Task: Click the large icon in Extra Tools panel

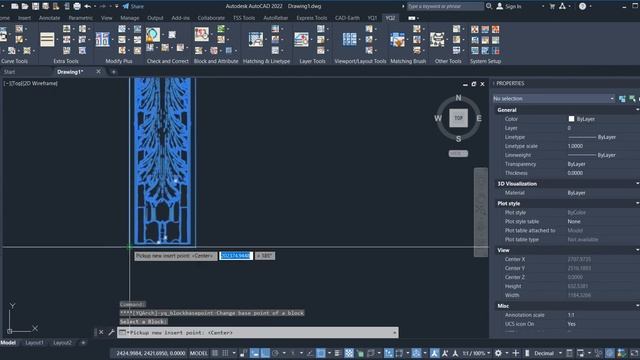Action: 47,40
